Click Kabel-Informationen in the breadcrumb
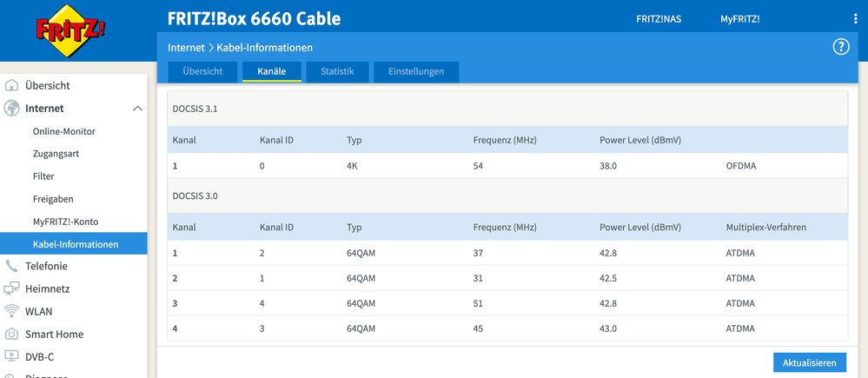The height and width of the screenshot is (378, 868). pyautogui.click(x=265, y=48)
